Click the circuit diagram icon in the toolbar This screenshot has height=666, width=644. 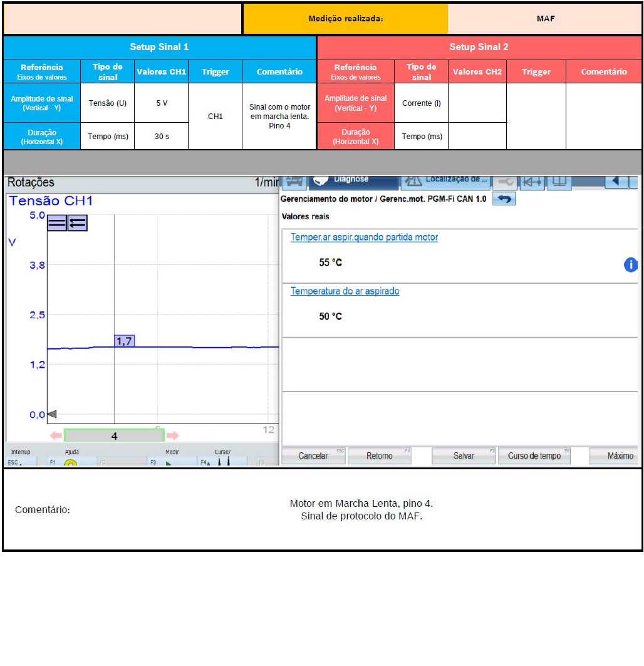point(532,181)
